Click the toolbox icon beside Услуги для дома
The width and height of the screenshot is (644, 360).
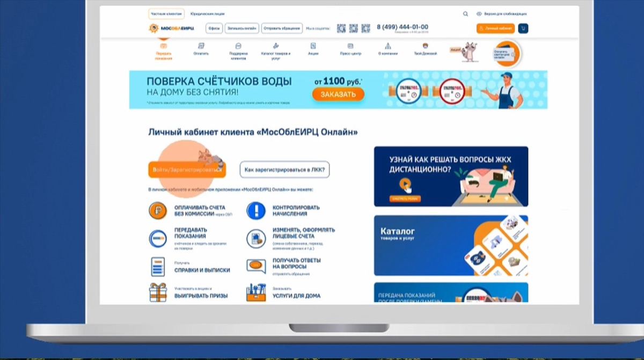(x=256, y=292)
